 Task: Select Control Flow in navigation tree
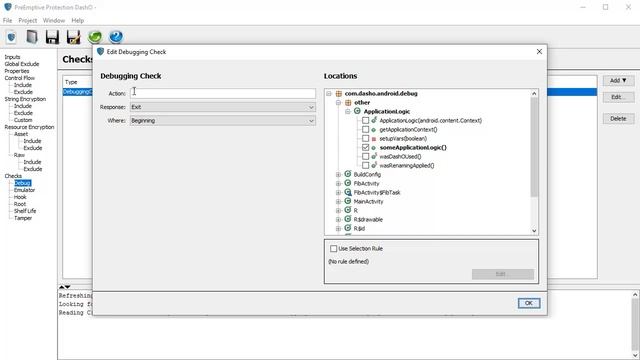20,78
